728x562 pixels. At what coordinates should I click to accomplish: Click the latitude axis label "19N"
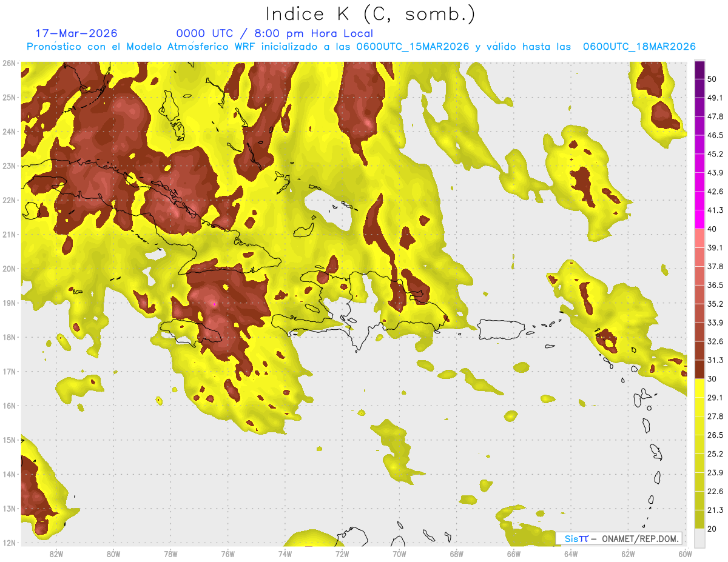(x=10, y=303)
